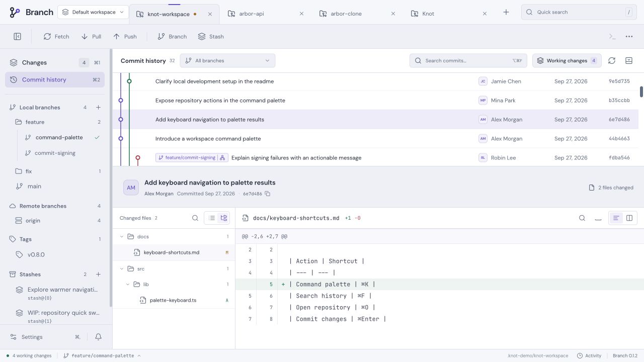Switch changed files to flat list view
Screen dimensions: 644x362
tap(212, 218)
